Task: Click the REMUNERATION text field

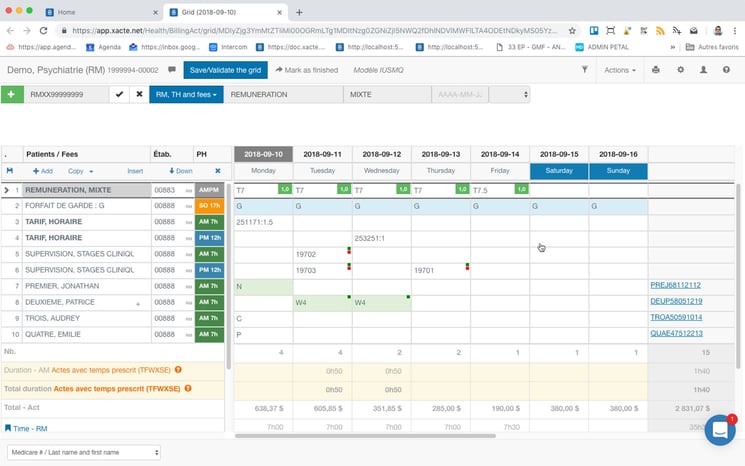Action: coord(283,95)
